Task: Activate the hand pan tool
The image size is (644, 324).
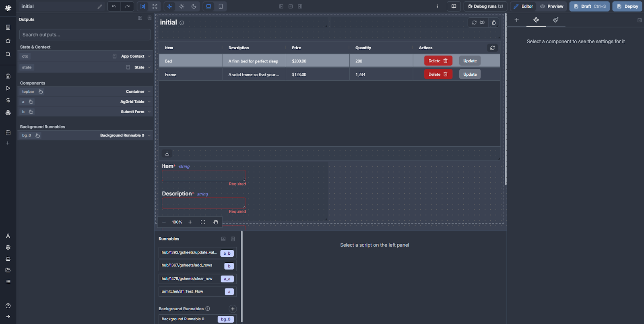Action: 216,222
